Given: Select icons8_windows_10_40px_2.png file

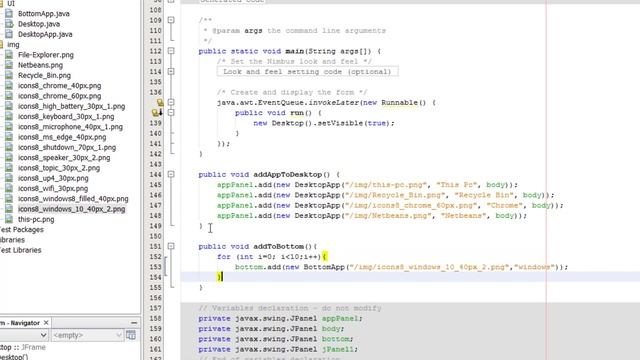Looking at the screenshot, I should [71, 209].
